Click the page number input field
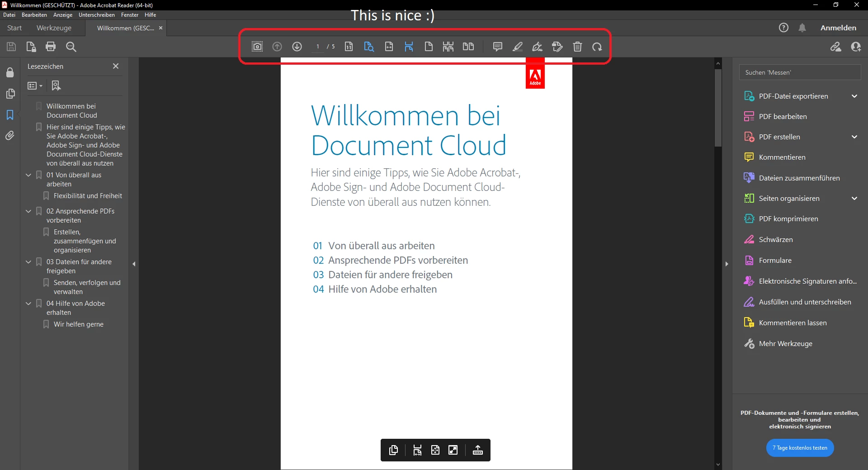Screen dimensions: 868x470 tap(318, 47)
